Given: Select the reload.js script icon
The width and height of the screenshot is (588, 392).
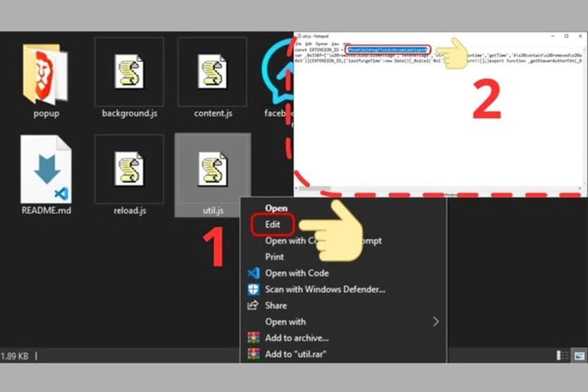Looking at the screenshot, I should point(128,169).
